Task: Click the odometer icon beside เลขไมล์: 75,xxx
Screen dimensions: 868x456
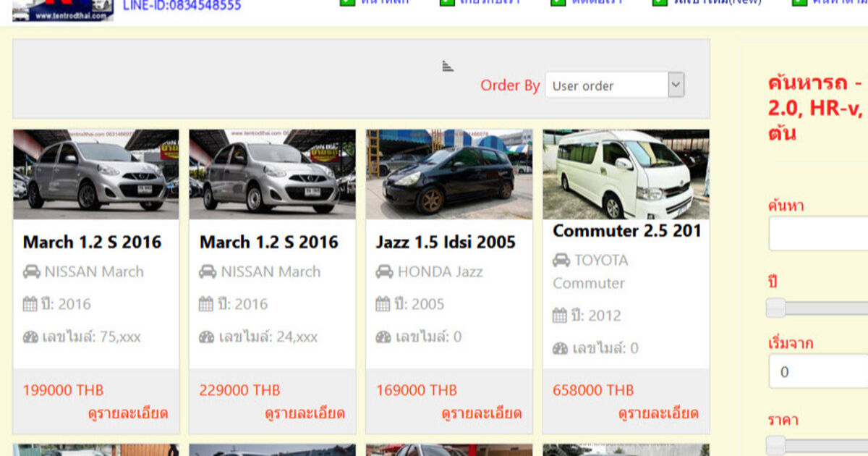Action: coord(30,337)
